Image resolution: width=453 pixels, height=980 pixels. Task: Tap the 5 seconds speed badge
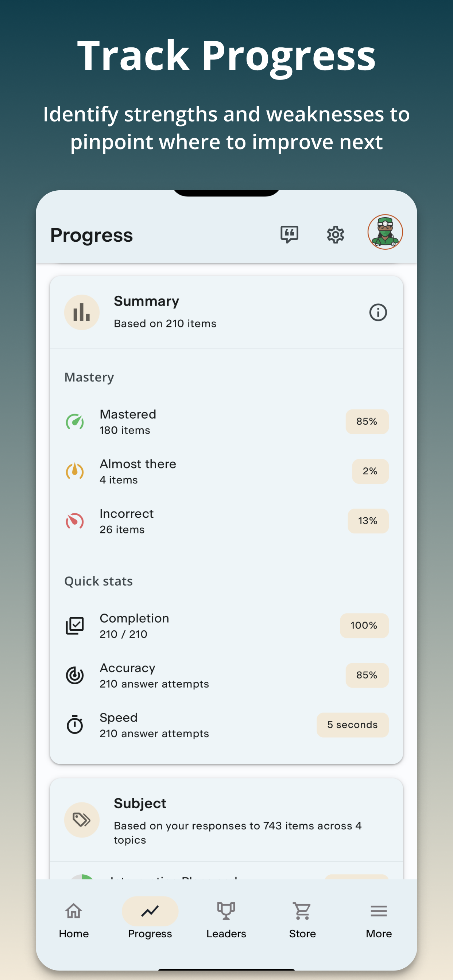[x=352, y=725]
